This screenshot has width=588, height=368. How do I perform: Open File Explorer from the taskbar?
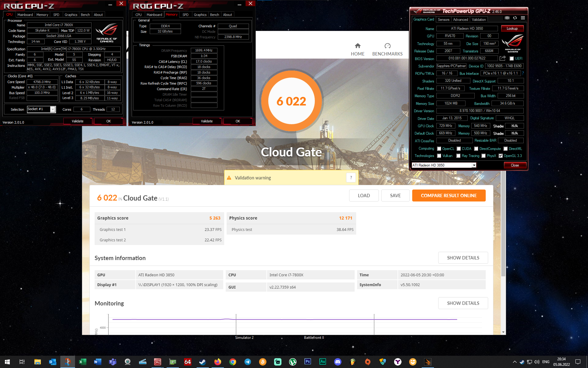pos(37,362)
